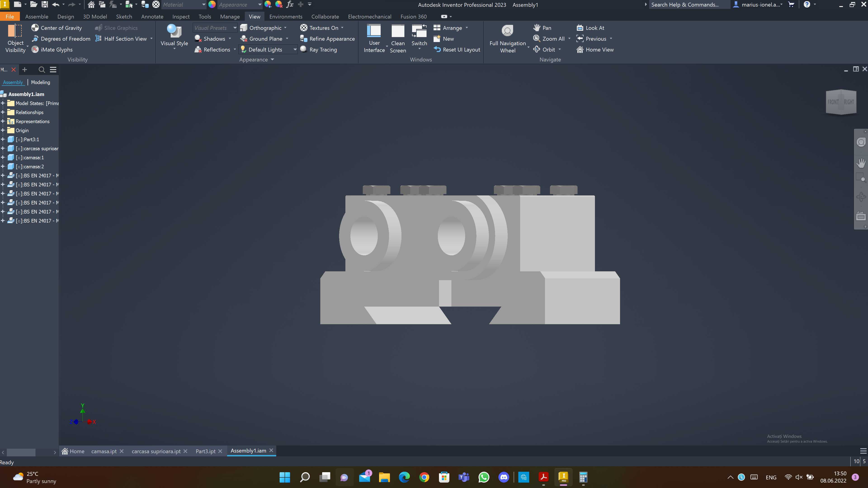Open the Visual Presets combo box

(215, 28)
